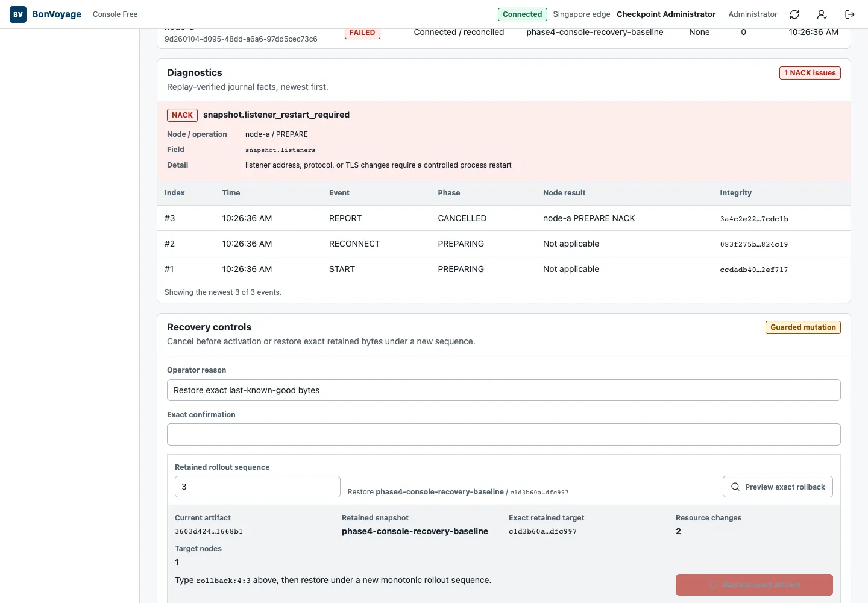Click the UUID 9d260104-d095-48dd-a6a6-97dd5cec73c6
Viewport: 868px width, 603px height.
(x=241, y=39)
